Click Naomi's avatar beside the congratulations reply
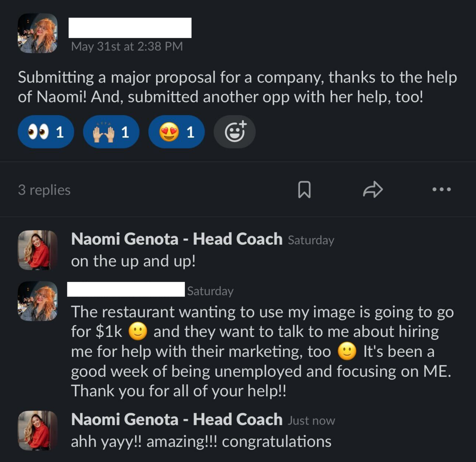Image resolution: width=476 pixels, height=462 pixels. (x=38, y=430)
